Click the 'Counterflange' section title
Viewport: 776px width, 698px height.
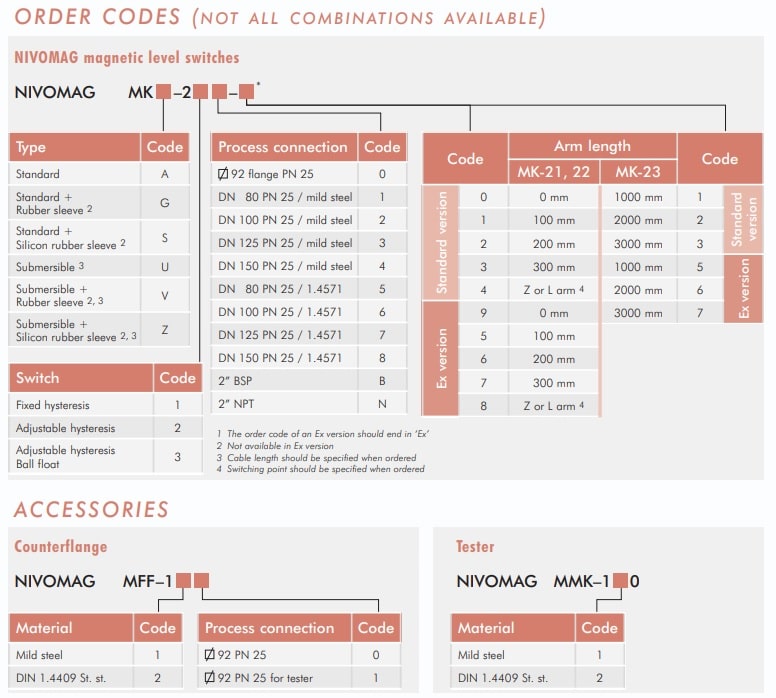pyautogui.click(x=61, y=547)
